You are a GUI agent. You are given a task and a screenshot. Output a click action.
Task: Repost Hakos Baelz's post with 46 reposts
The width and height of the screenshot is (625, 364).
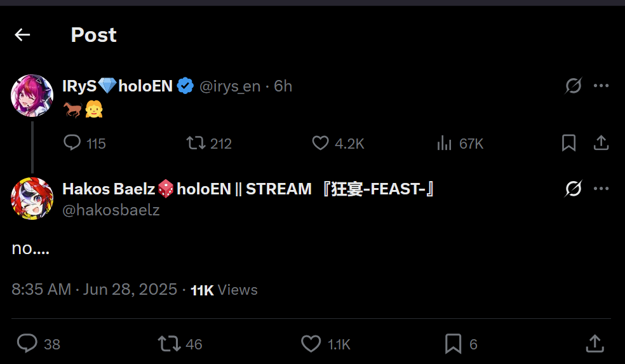point(169,344)
